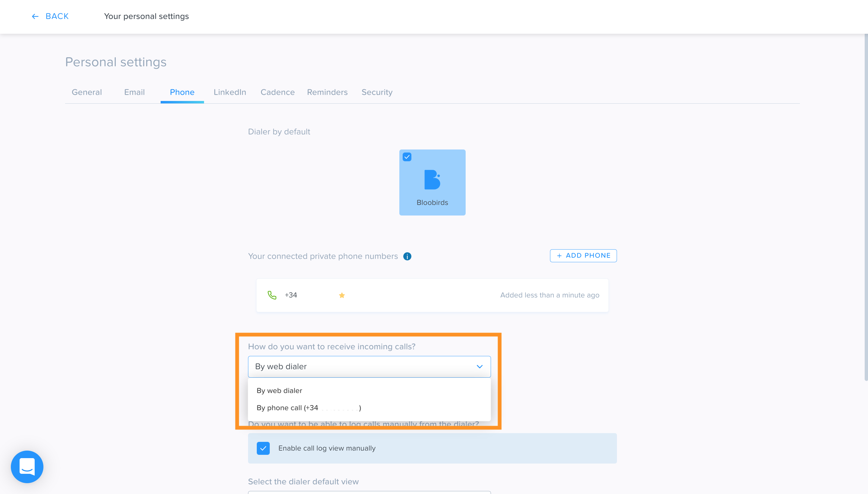Open the incoming calls dropdown
Screen dimensions: 868x494
[369, 367]
